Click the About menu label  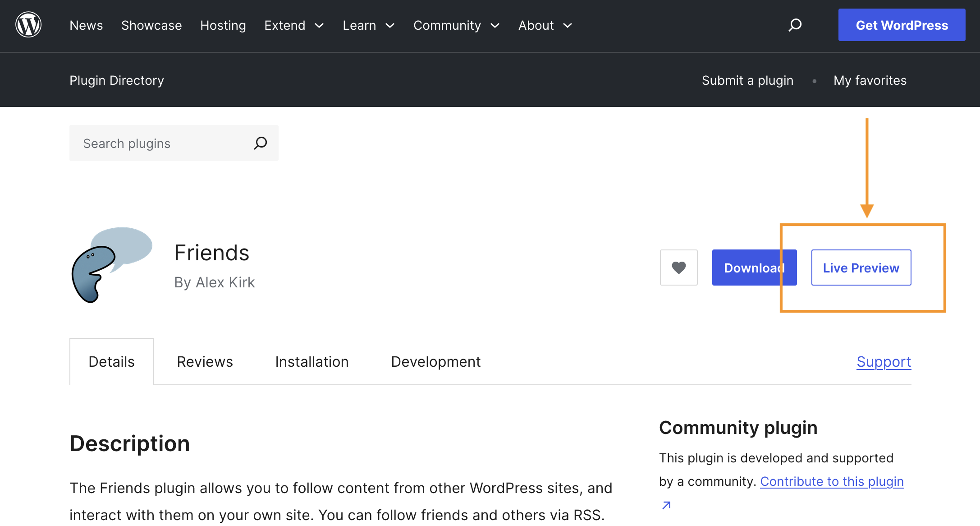(x=536, y=25)
